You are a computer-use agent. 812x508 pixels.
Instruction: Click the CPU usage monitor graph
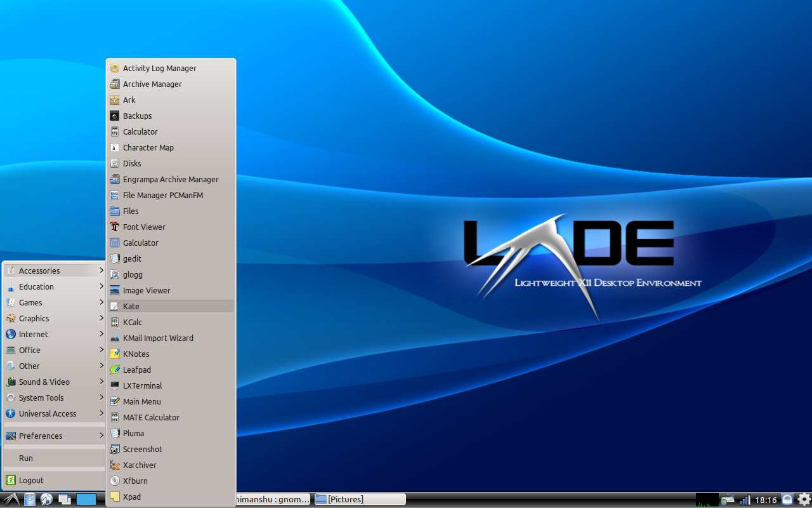click(x=707, y=500)
